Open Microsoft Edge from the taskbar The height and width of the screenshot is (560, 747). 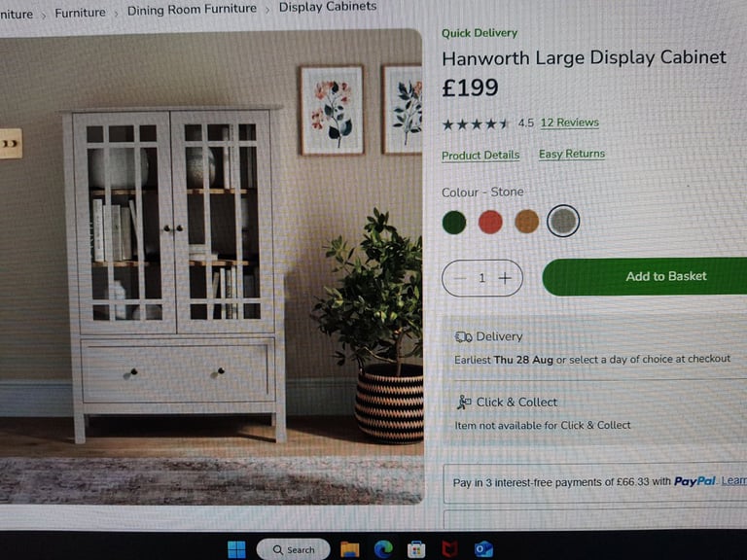pos(383,549)
